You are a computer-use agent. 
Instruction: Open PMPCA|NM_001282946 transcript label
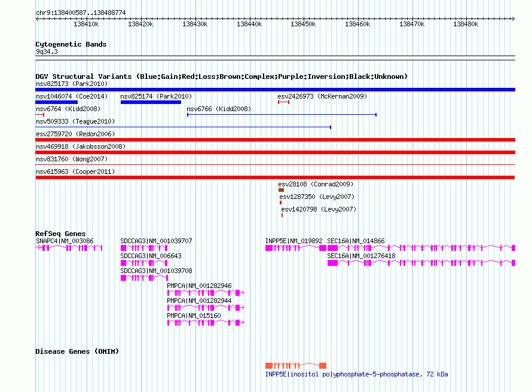[199, 286]
